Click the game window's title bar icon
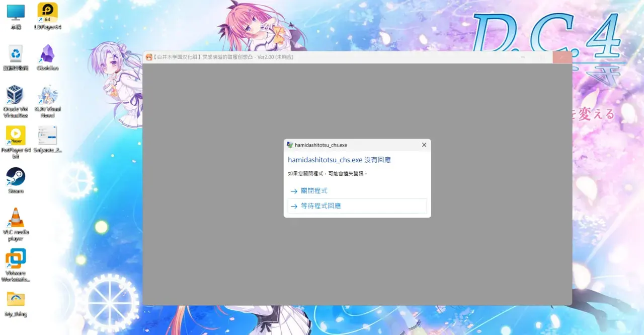 point(148,57)
